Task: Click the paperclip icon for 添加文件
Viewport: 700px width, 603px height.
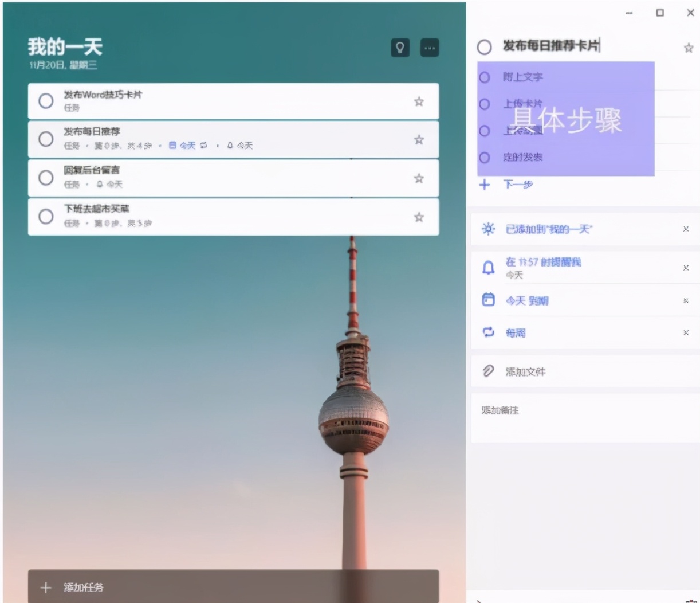Action: (x=488, y=371)
